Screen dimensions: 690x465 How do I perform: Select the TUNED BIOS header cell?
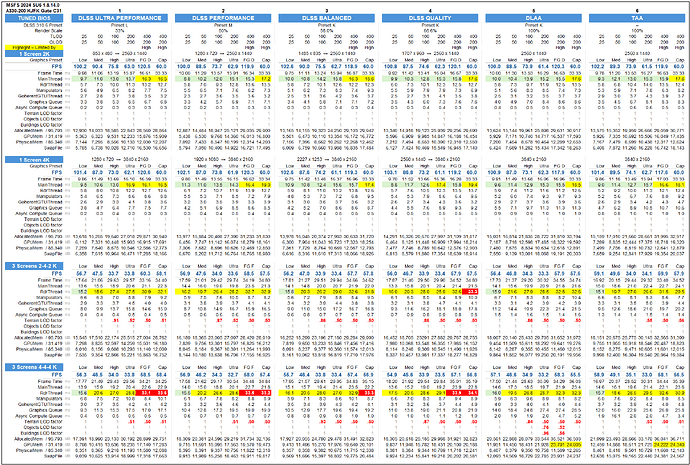pos(34,18)
